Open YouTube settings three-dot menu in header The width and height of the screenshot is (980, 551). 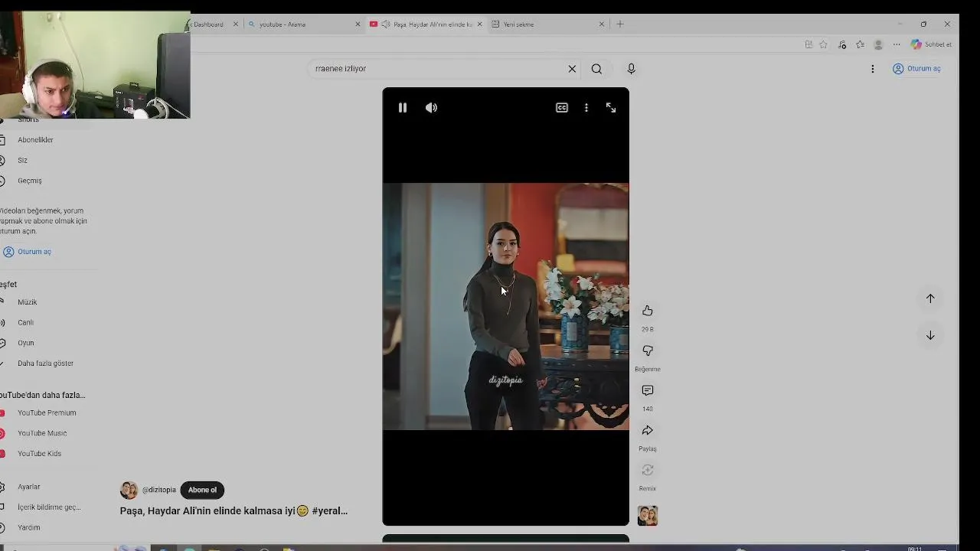(x=872, y=69)
